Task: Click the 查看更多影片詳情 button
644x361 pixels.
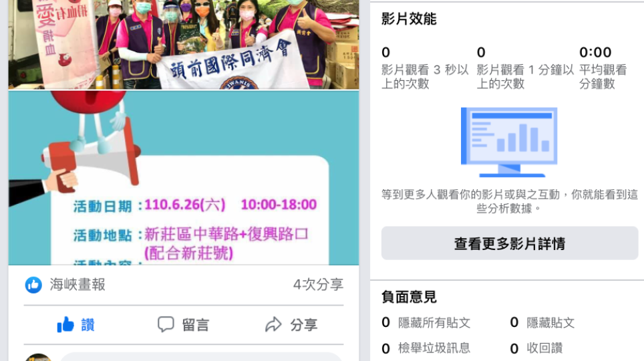Action: pos(510,243)
